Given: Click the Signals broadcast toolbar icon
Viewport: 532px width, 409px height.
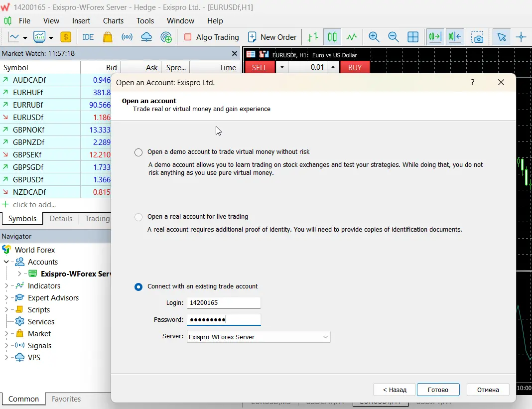Looking at the screenshot, I should [127, 37].
